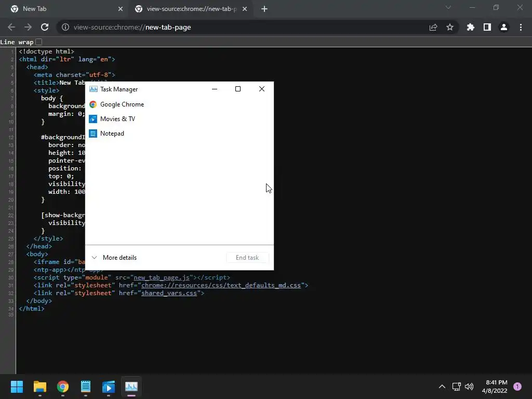Click the <!doctype html> source line
The image size is (532, 399).
46,51
